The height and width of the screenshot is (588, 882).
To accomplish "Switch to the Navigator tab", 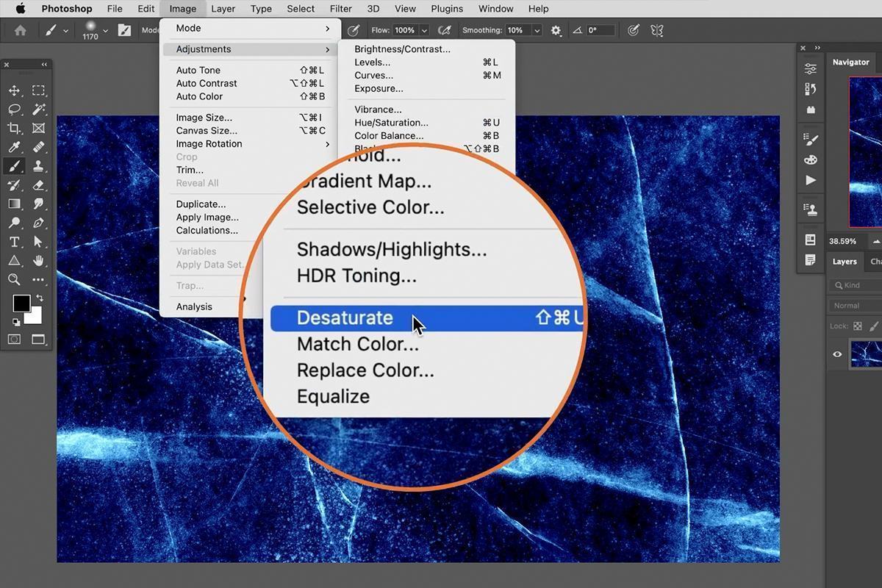I will click(851, 62).
